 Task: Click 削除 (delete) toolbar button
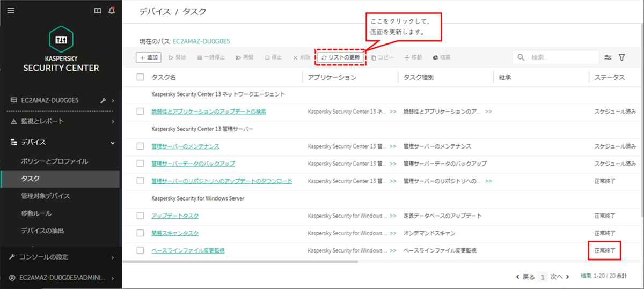tap(302, 57)
